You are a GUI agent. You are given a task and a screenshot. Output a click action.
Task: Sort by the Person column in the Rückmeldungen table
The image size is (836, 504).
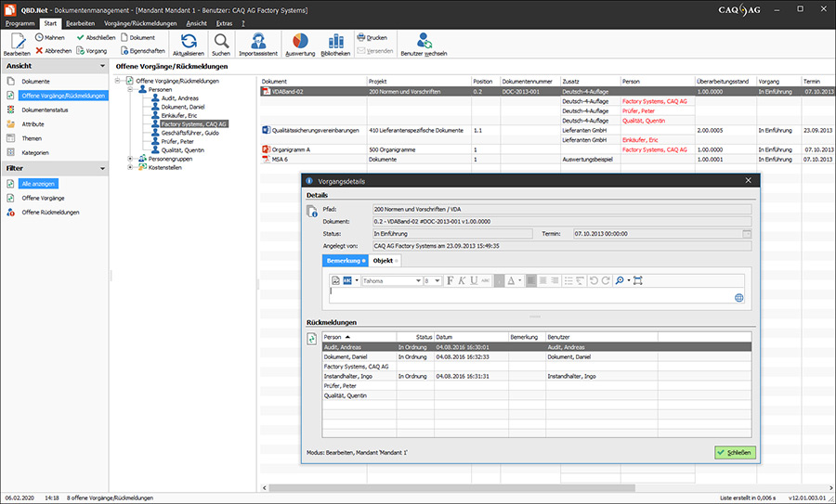(359, 337)
